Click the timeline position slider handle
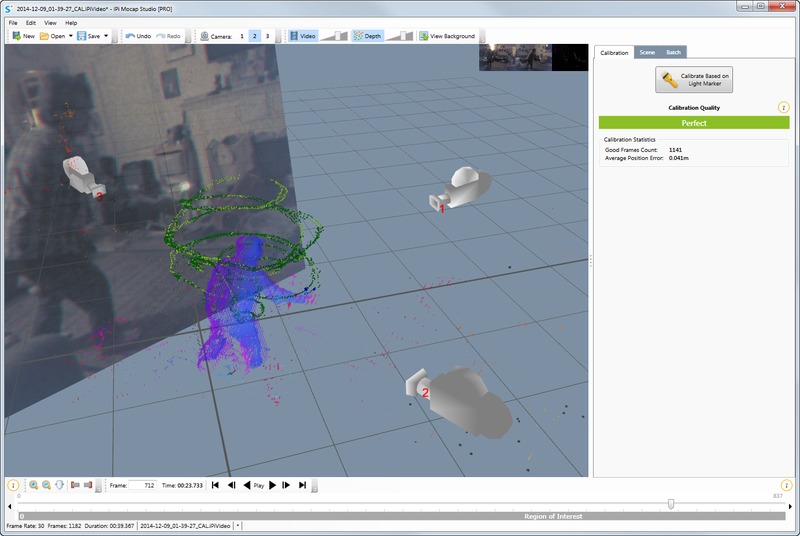This screenshot has height=536, width=800. 671,504
